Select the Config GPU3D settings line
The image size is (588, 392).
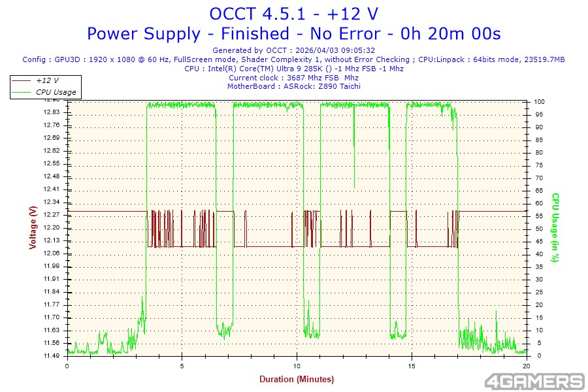(x=293, y=59)
